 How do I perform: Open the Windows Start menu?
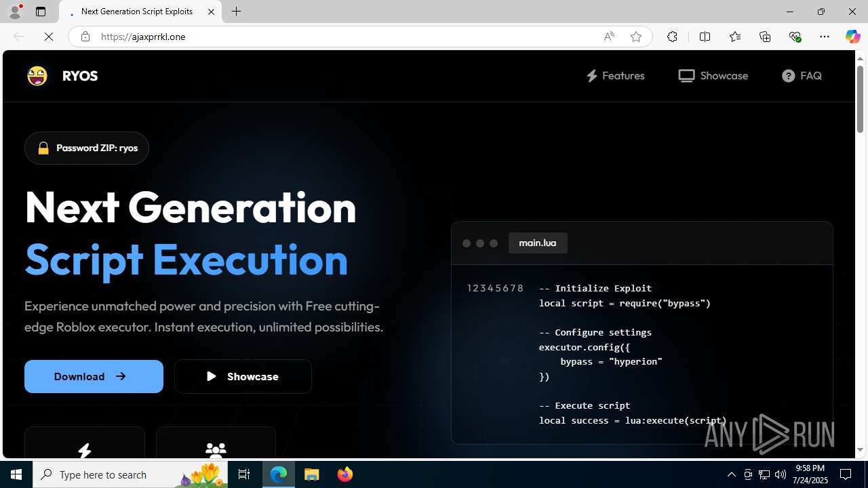point(16,474)
